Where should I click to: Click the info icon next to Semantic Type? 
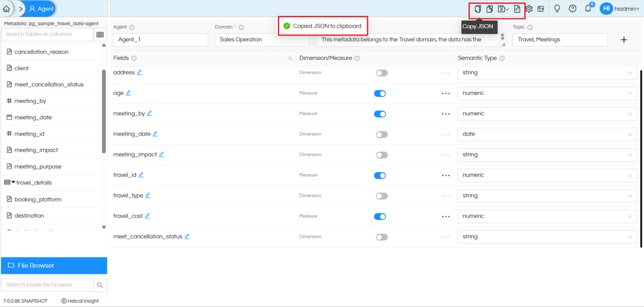[x=502, y=58]
